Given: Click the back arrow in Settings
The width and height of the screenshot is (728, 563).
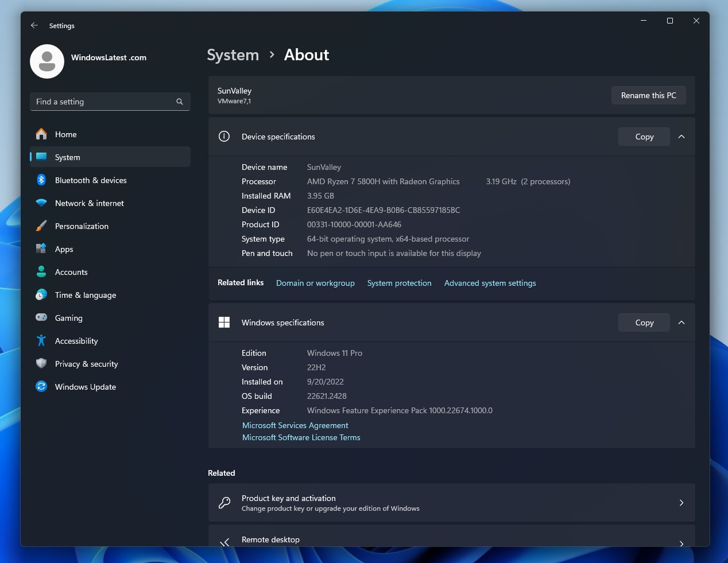Looking at the screenshot, I should click(34, 25).
